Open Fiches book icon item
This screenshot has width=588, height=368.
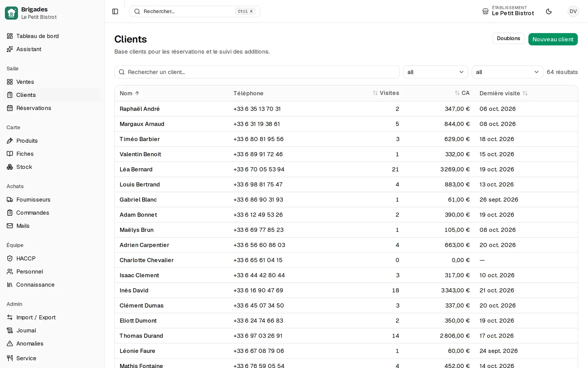pyautogui.click(x=52, y=154)
